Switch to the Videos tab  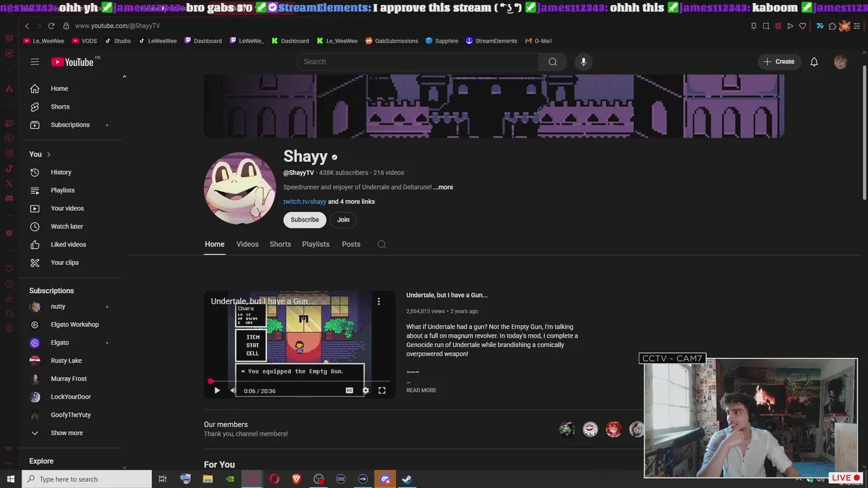(x=248, y=244)
